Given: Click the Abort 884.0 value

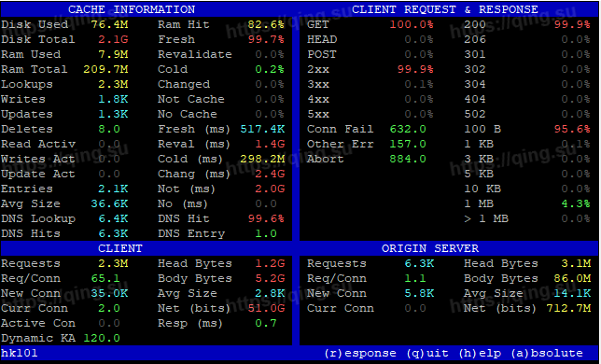Looking at the screenshot, I should pos(408,159).
